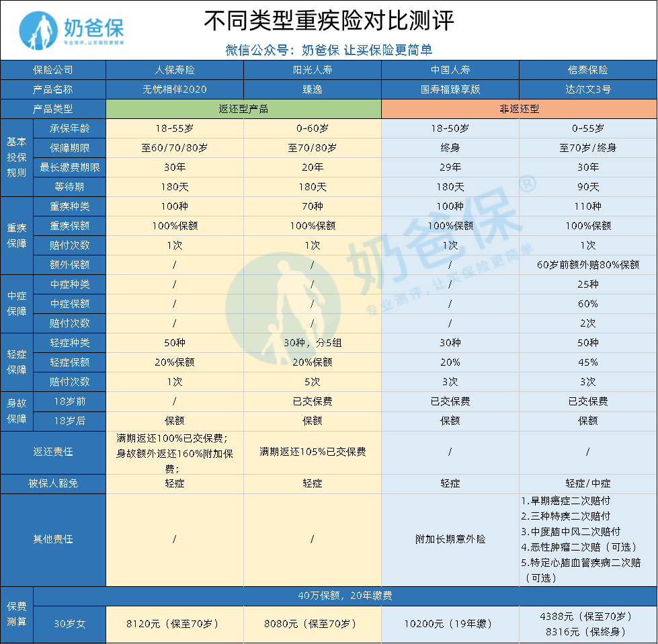Click the 8120元（保至70岁）premium cell
The width and height of the screenshot is (658, 644).
coord(175,625)
